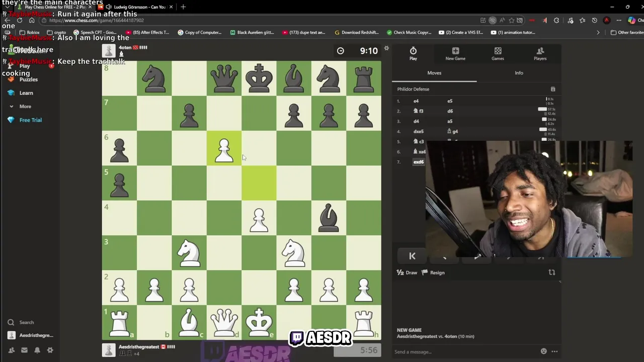Click the flip board icon beside Resign
Image resolution: width=644 pixels, height=362 pixels.
(x=552, y=272)
